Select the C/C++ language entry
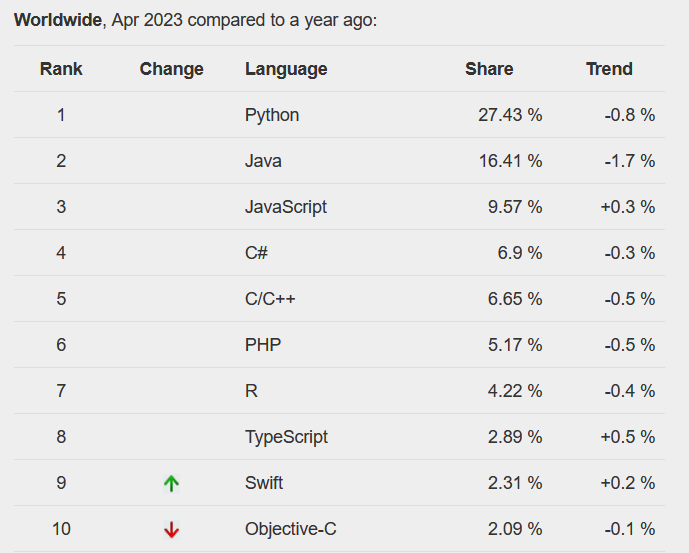 [x=270, y=299]
